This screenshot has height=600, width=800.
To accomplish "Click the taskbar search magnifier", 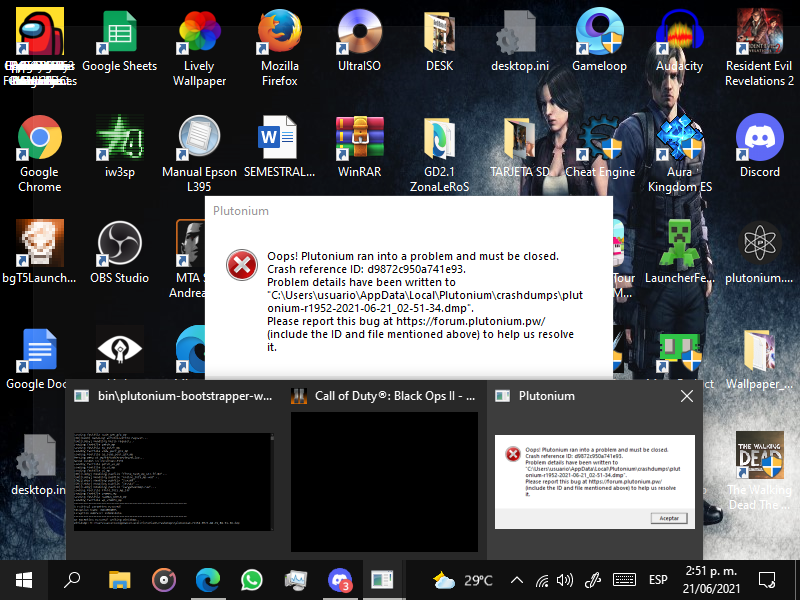I will [x=72, y=580].
